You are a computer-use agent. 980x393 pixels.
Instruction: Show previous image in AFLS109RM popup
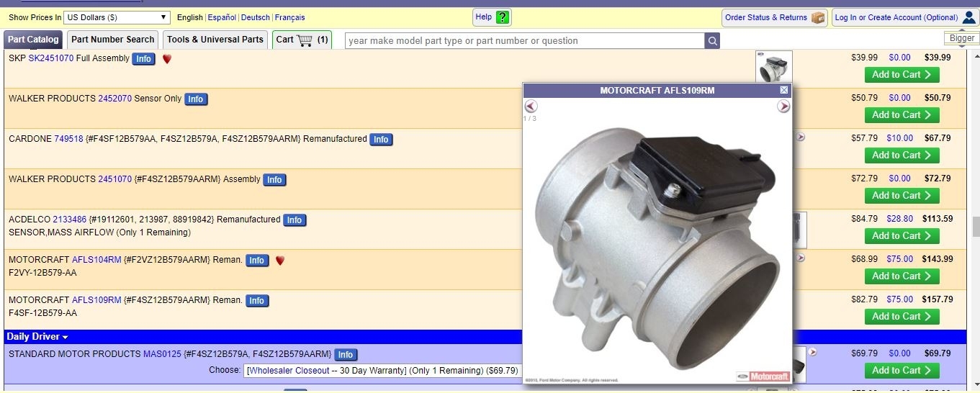pos(531,107)
